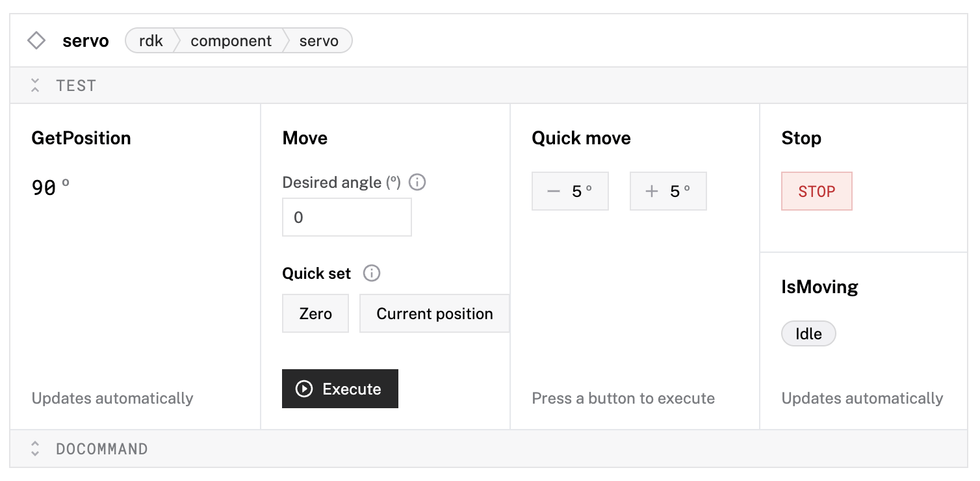Run the Execute move button
This screenshot has height=481, width=980.
point(340,389)
